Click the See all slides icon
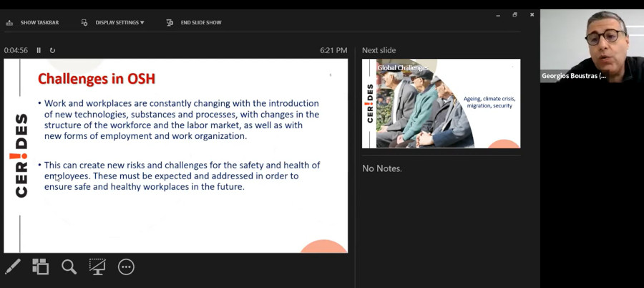The image size is (644, 288). (41, 267)
